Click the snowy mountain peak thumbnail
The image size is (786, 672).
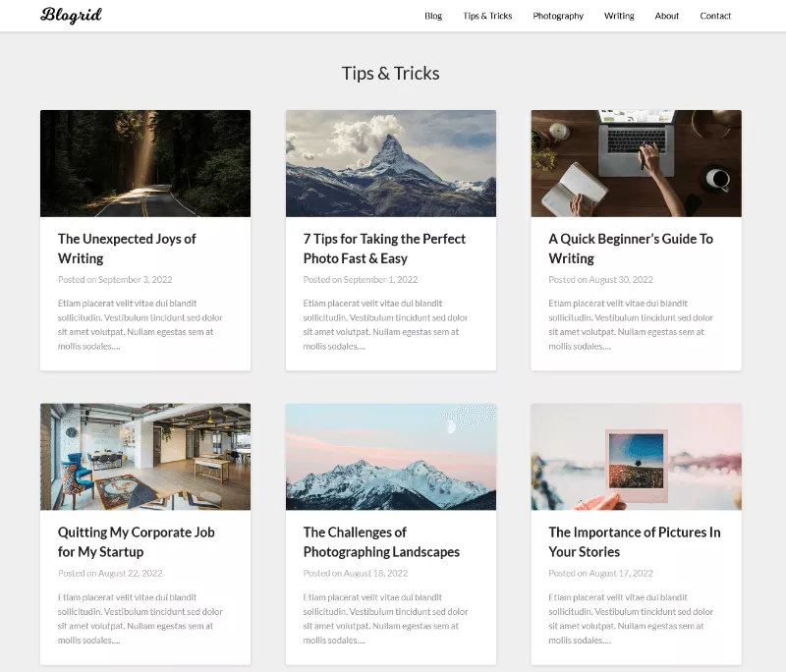[391, 163]
